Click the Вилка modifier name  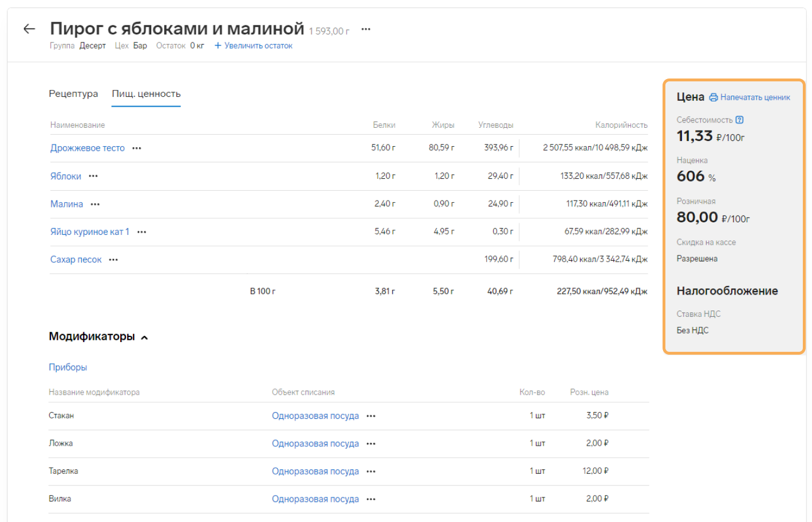[x=60, y=499]
